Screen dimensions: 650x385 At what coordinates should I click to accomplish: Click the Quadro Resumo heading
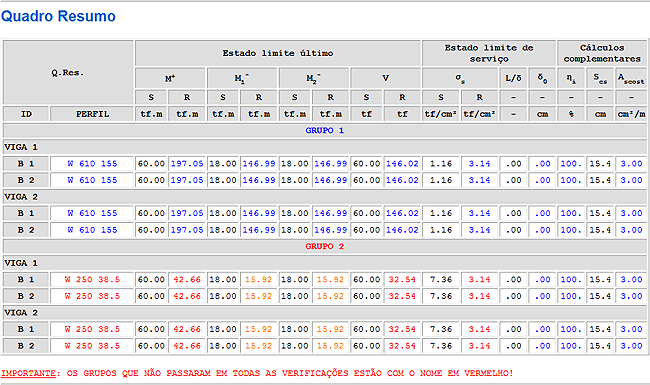58,16
